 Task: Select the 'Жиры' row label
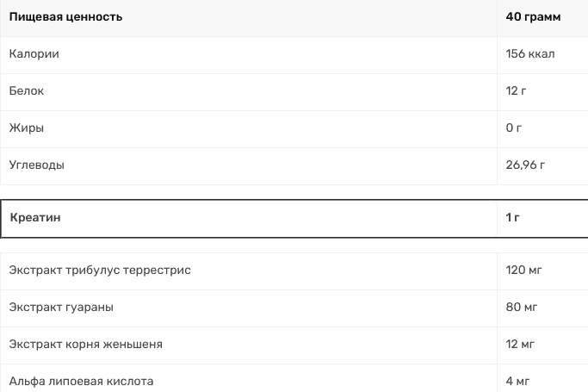point(26,128)
